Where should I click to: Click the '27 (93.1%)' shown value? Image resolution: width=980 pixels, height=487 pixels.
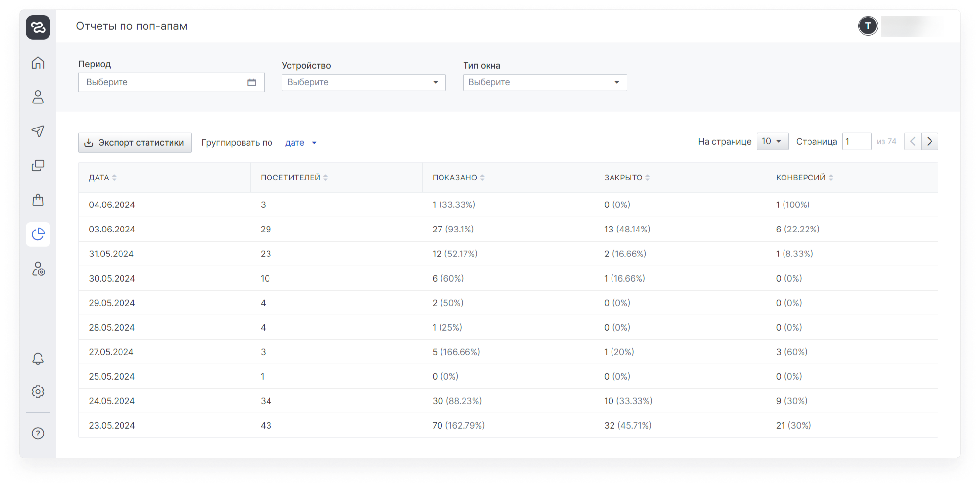[453, 229]
